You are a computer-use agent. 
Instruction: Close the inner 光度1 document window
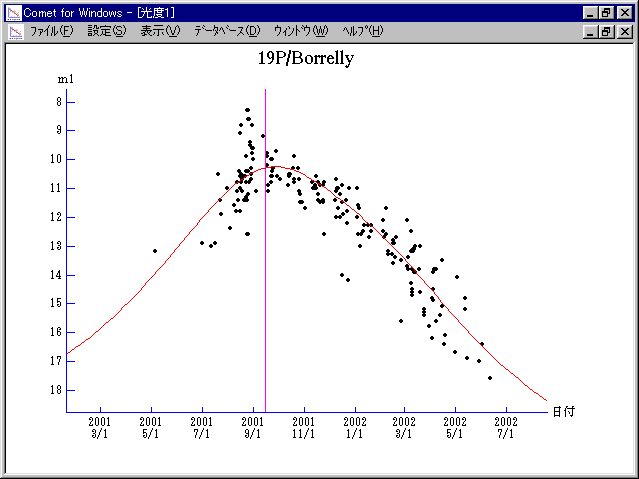[624, 31]
